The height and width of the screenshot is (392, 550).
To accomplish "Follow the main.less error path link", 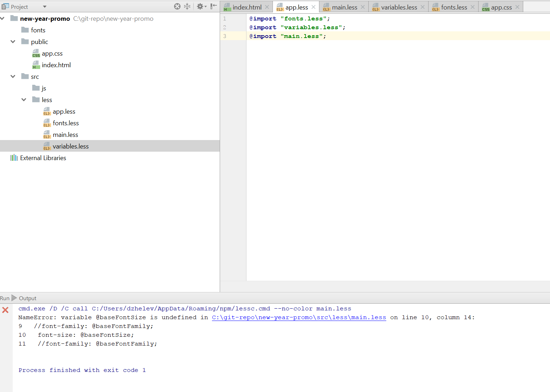I will click(x=299, y=317).
